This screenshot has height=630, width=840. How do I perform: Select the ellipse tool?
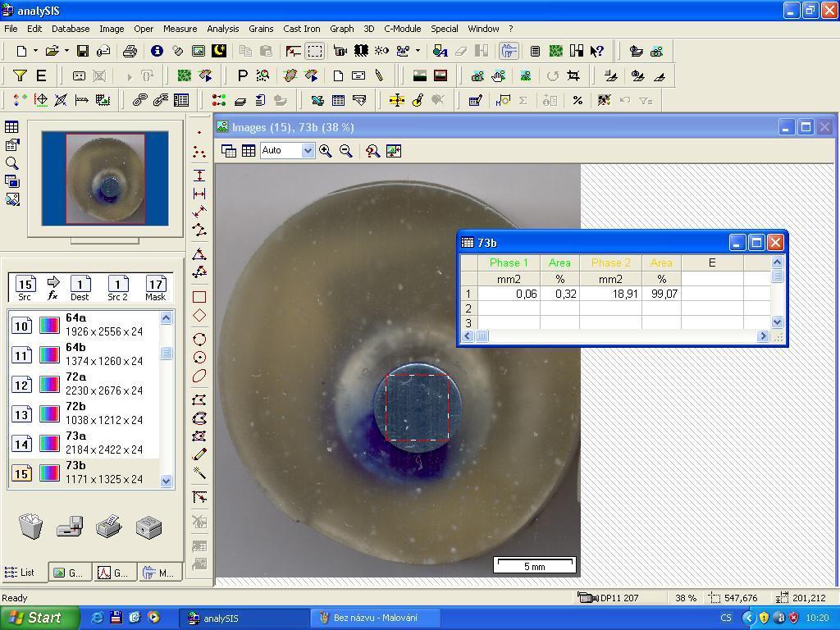point(199,376)
